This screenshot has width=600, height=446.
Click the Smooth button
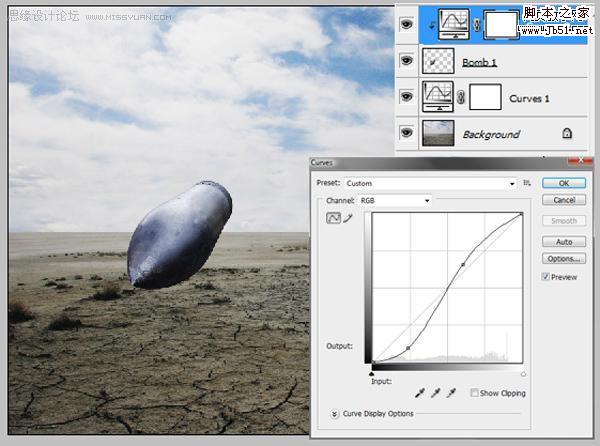point(564,221)
